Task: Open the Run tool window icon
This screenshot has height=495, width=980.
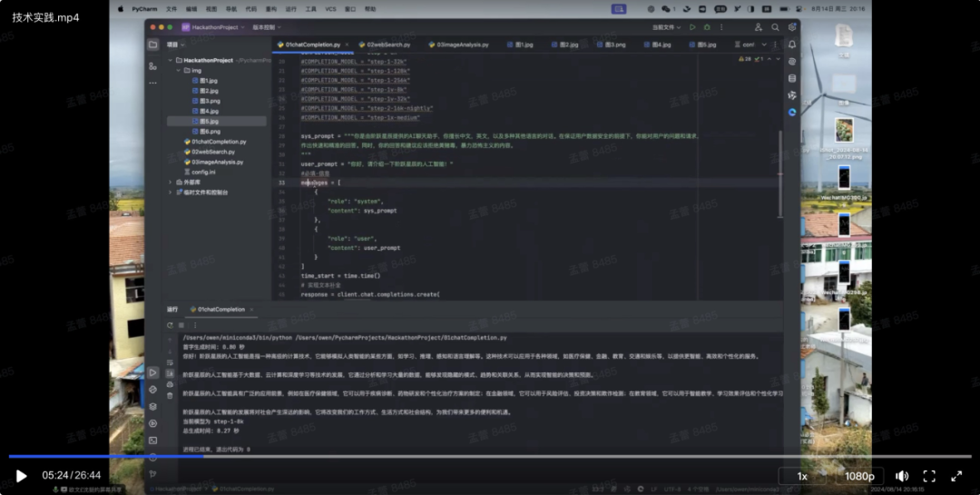Action: (x=153, y=372)
